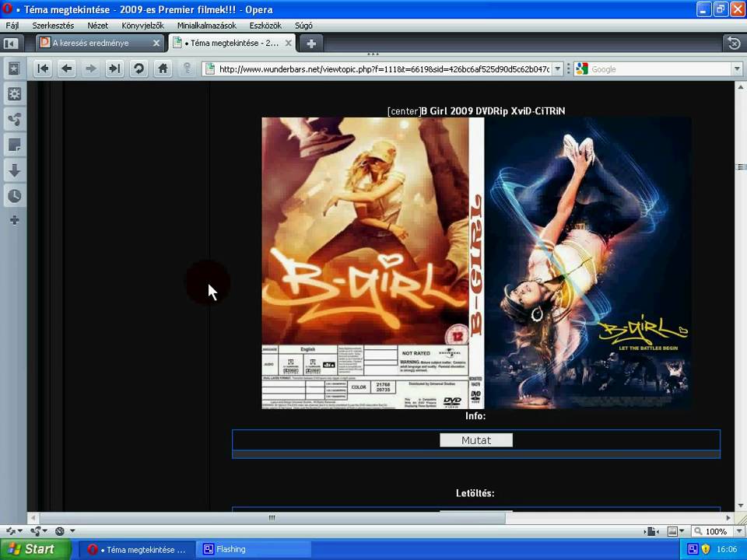Viewport: 747px width, 560px height.
Task: Click the 'Letöltés:' label
Action: point(475,493)
